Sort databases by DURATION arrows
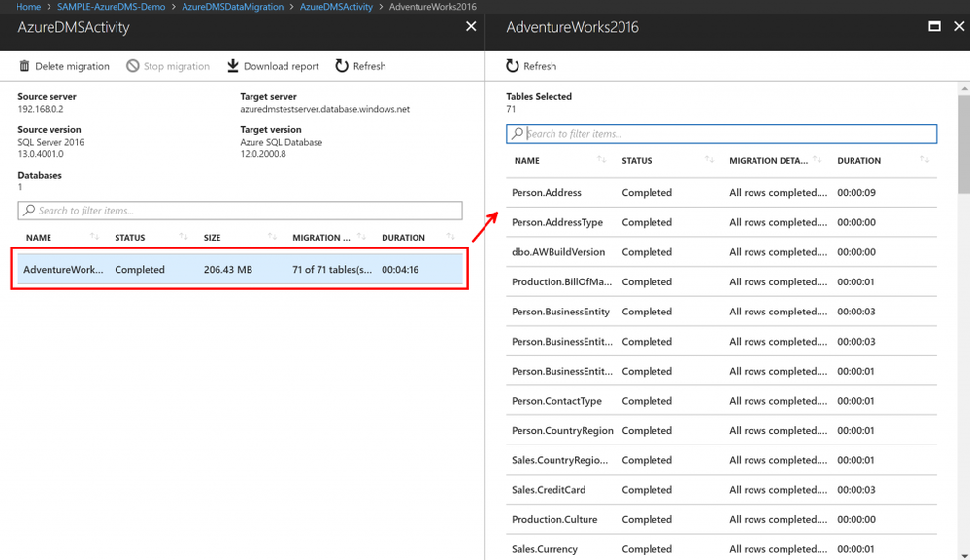 point(451,237)
